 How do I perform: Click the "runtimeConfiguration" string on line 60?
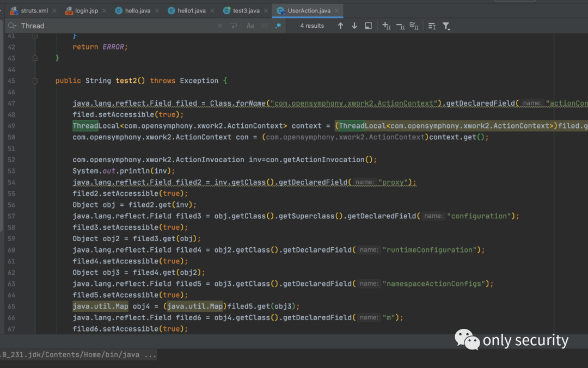coord(430,250)
